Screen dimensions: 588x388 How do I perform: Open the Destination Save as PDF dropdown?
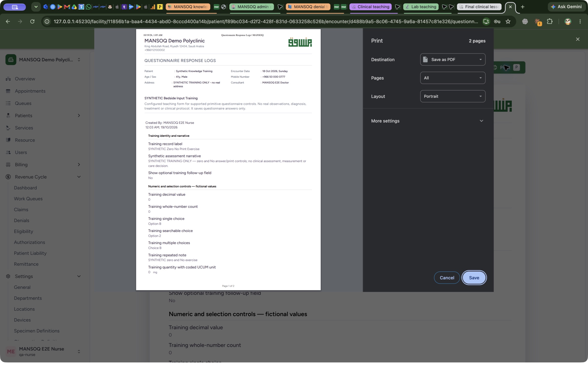click(453, 59)
